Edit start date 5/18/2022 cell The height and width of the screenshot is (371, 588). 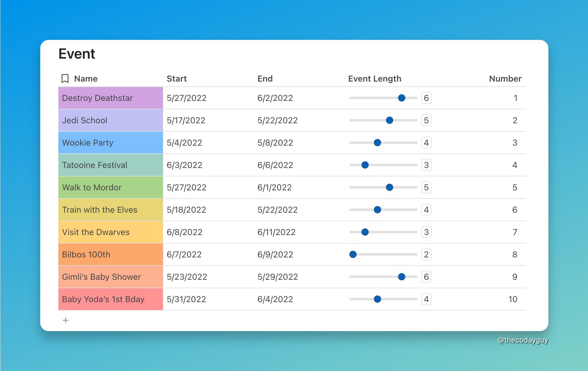[186, 210]
